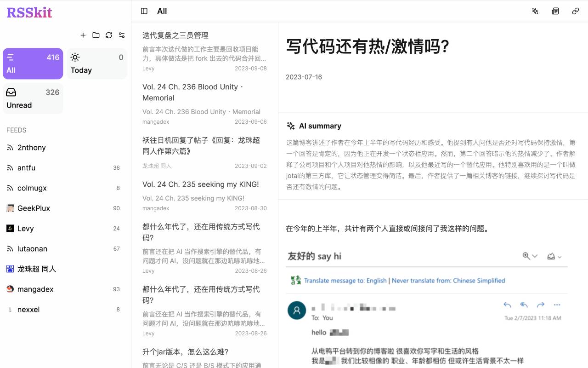Image resolution: width=588 pixels, height=368 pixels.
Task: Click the RSSkit logo
Action: coord(29,12)
